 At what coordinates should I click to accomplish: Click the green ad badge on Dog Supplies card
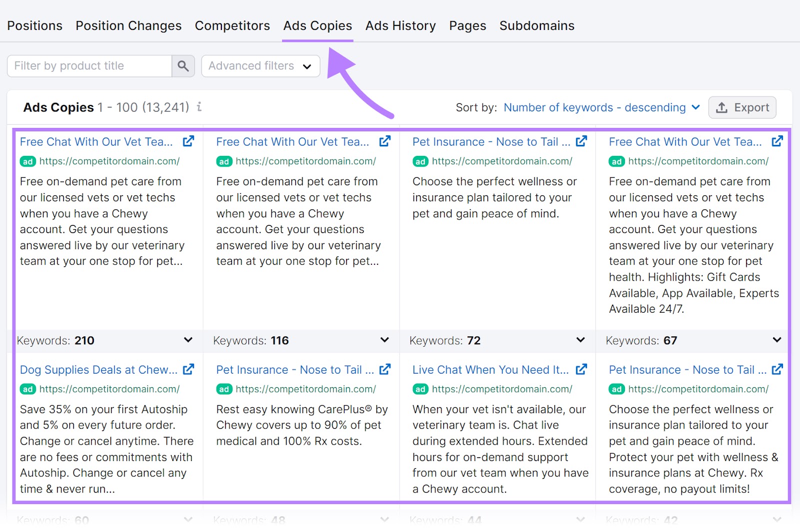pyautogui.click(x=28, y=389)
